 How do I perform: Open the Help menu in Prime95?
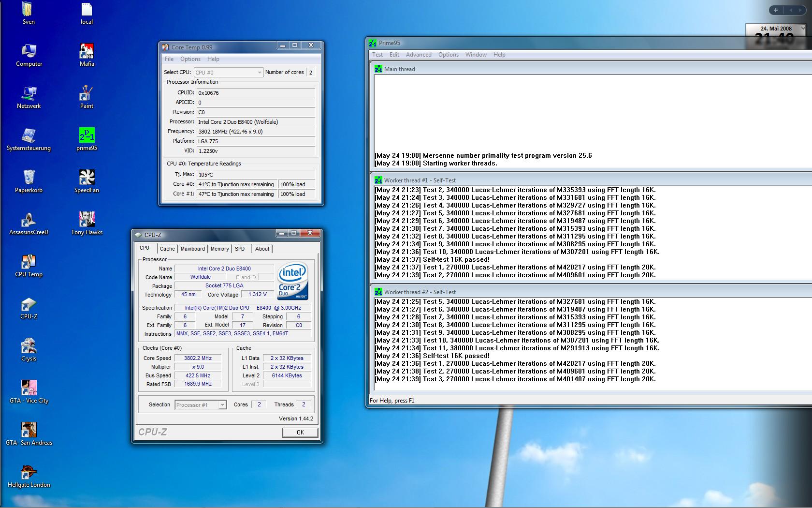[499, 55]
